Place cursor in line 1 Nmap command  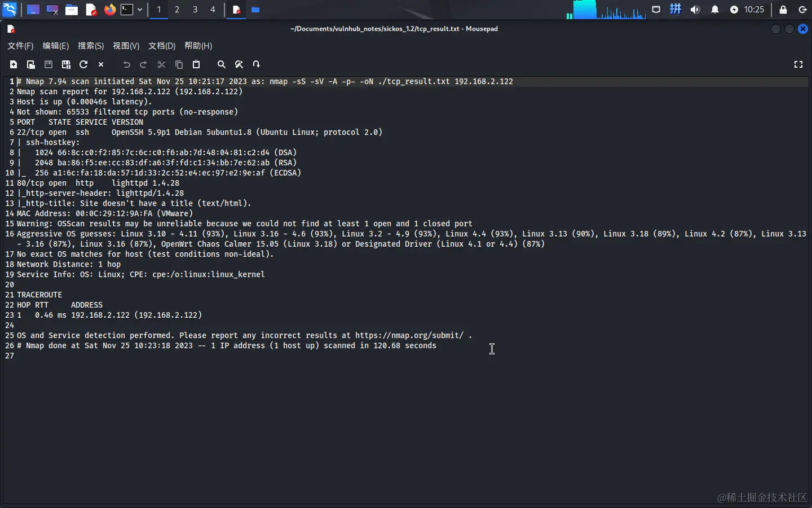point(265,81)
